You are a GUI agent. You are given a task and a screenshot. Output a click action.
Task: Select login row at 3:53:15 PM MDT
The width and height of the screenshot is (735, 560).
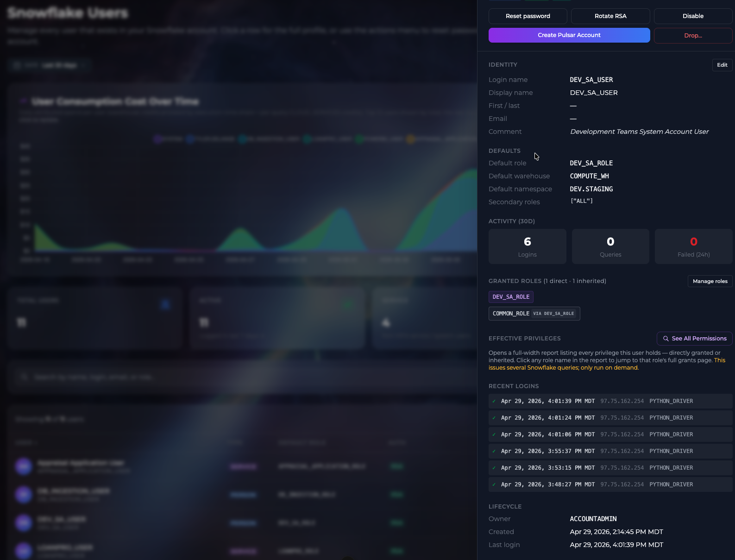coord(610,468)
